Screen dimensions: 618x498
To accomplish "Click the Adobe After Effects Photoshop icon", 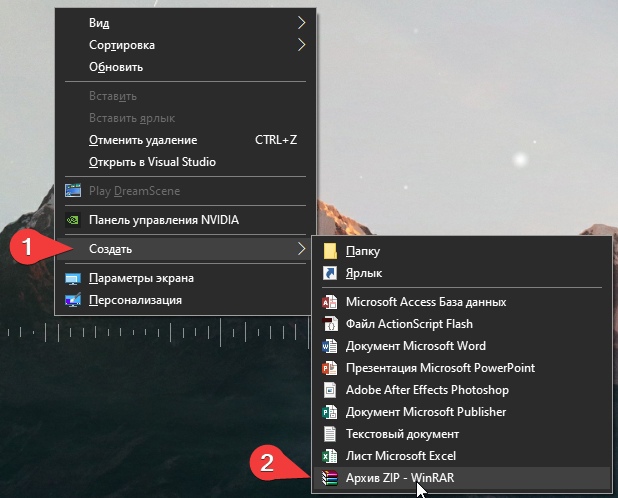I will coord(330,390).
